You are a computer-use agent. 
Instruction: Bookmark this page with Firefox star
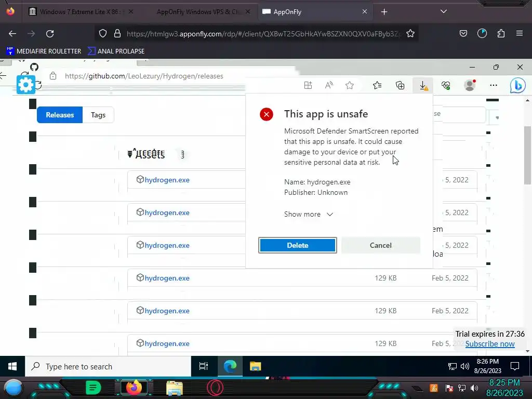point(410,34)
